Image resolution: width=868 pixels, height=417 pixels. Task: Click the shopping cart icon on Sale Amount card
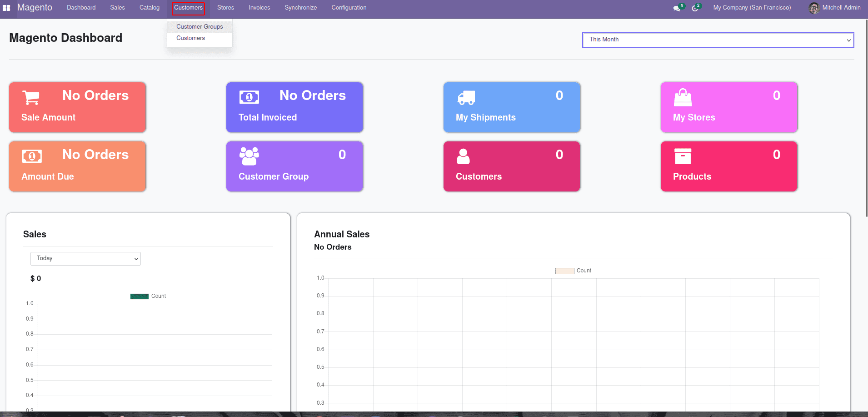click(x=31, y=97)
